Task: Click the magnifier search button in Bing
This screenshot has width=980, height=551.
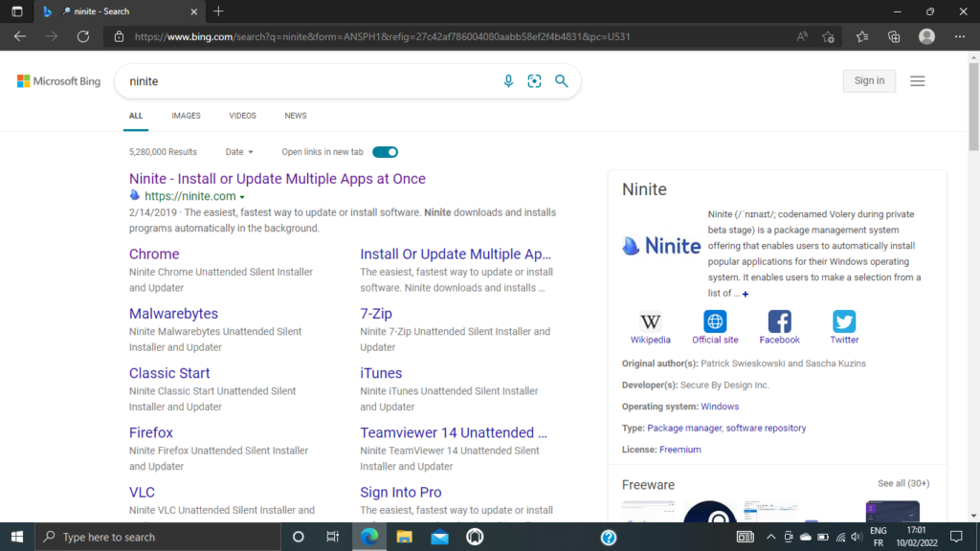Action: tap(561, 81)
